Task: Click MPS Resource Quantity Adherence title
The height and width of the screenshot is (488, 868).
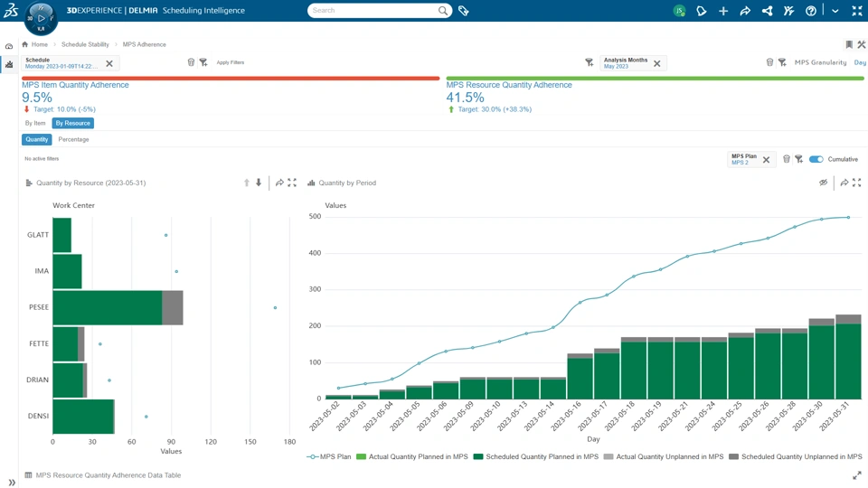Action: coord(509,85)
